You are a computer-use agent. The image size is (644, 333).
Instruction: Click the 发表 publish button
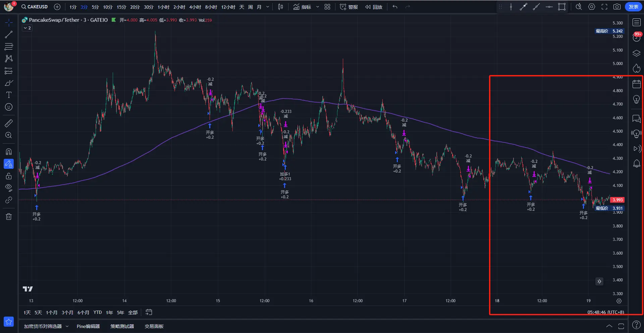point(633,7)
